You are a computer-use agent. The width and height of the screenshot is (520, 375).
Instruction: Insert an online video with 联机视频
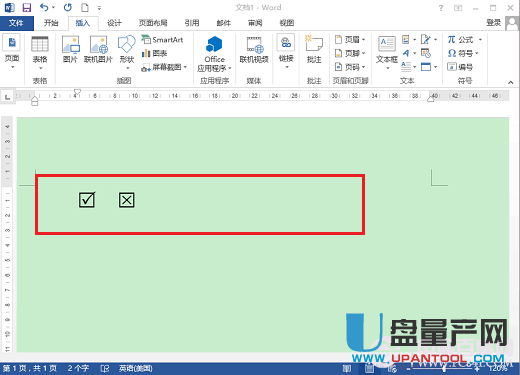pyautogui.click(x=254, y=49)
